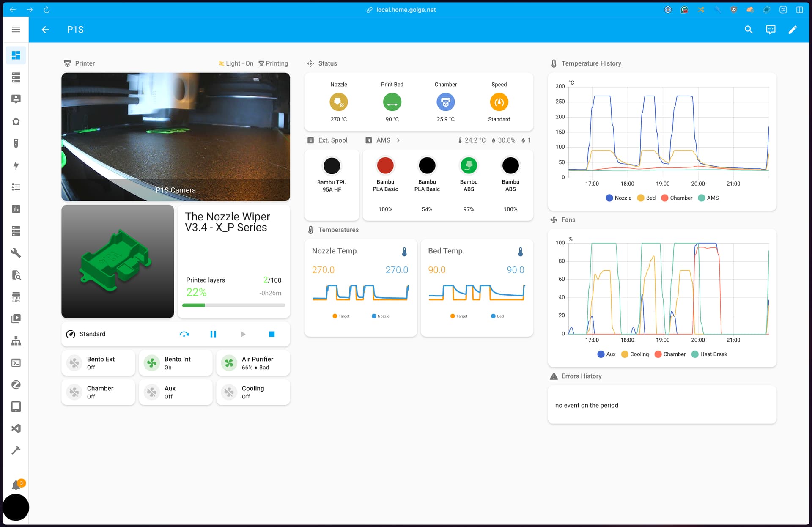Expand the AMS chevron arrow
Viewport: 812px width, 527px height.
click(x=398, y=140)
